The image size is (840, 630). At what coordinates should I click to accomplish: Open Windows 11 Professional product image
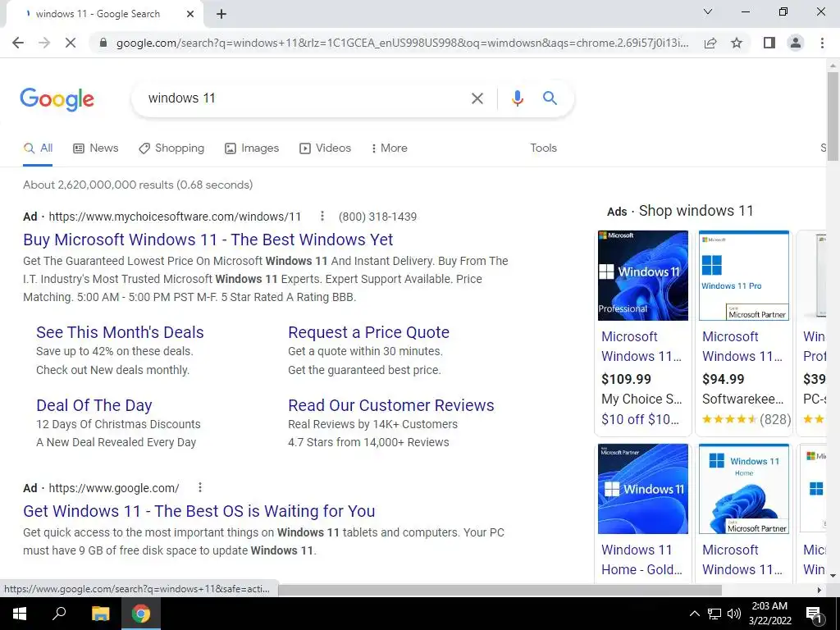pyautogui.click(x=643, y=276)
